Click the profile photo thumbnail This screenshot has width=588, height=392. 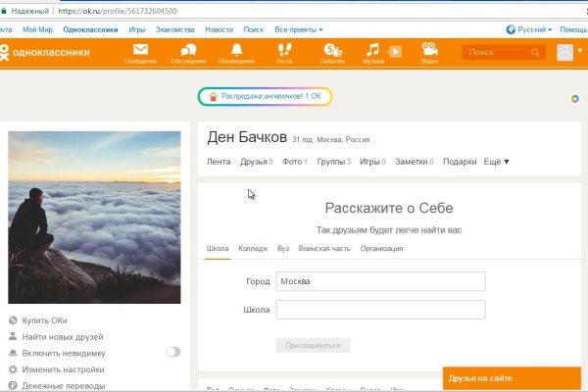coord(95,218)
